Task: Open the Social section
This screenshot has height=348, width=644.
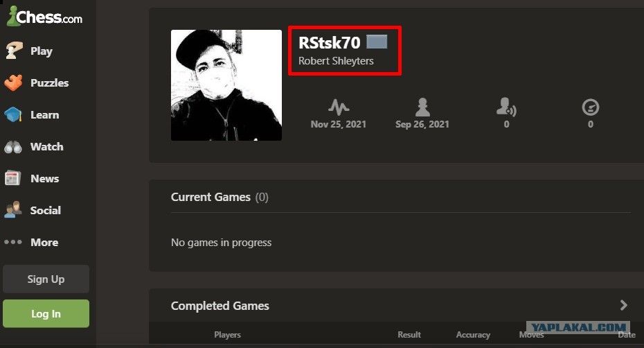Action: click(33, 210)
